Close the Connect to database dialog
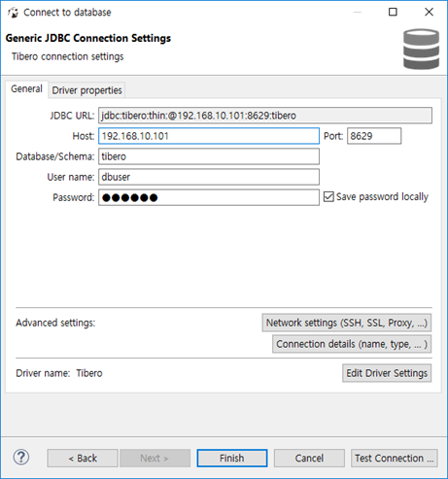 coord(429,12)
